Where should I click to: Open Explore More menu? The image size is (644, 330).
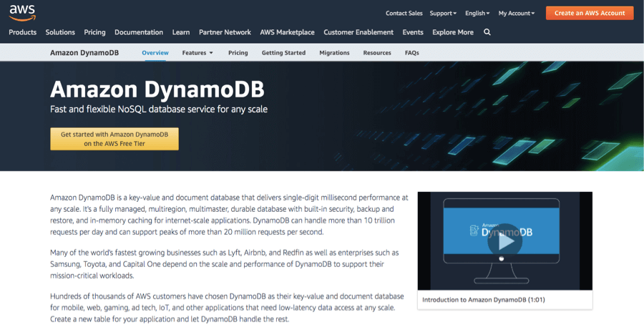pos(453,32)
